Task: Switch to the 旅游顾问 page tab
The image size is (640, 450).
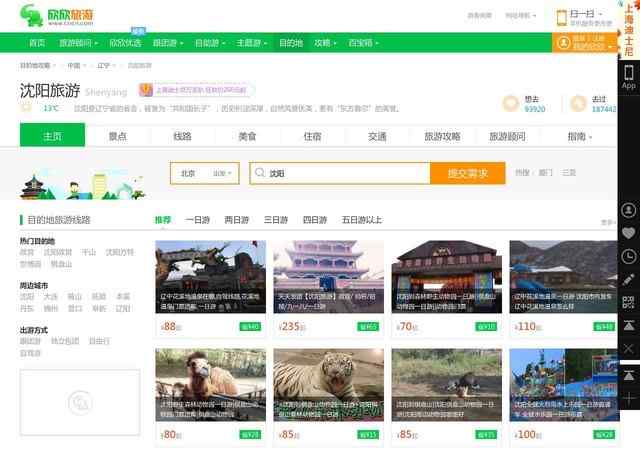Action: 507,136
